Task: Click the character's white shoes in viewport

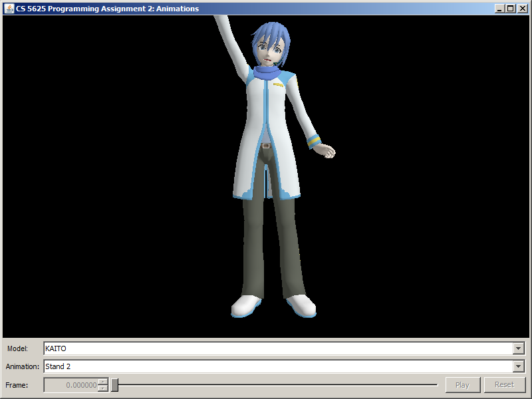Action: [246, 306]
